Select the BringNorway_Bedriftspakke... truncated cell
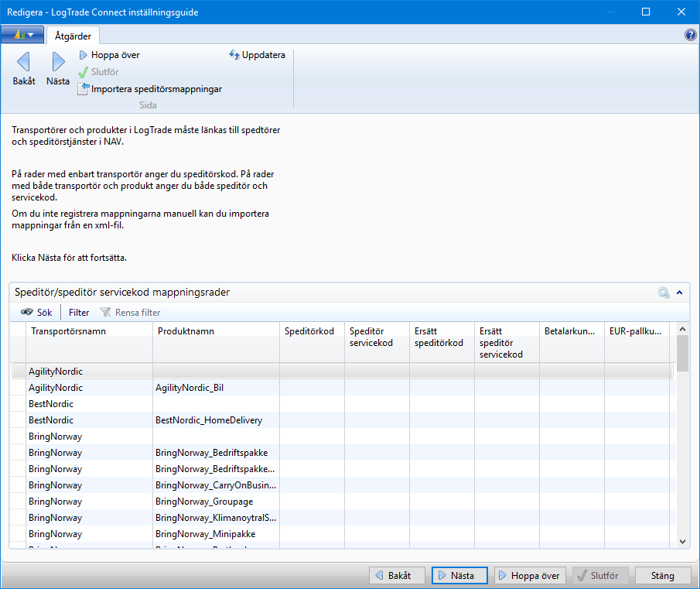This screenshot has height=589, width=700. [x=216, y=469]
